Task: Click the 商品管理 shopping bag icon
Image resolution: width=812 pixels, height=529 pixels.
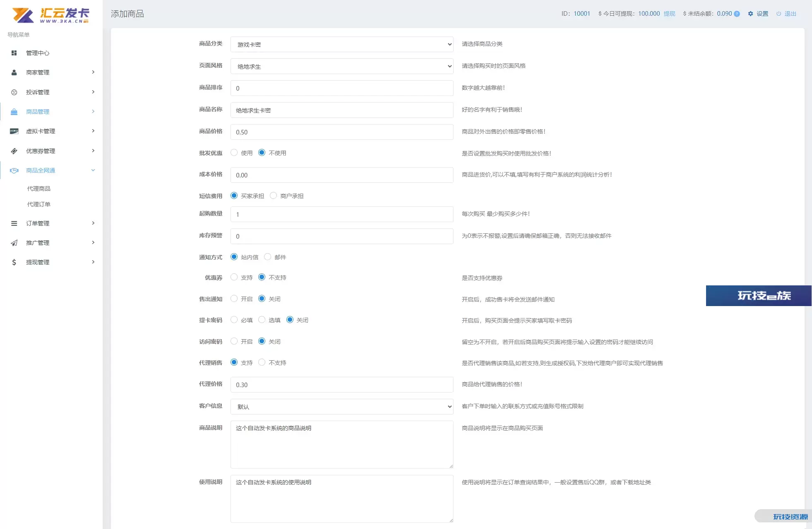Action: pyautogui.click(x=14, y=112)
